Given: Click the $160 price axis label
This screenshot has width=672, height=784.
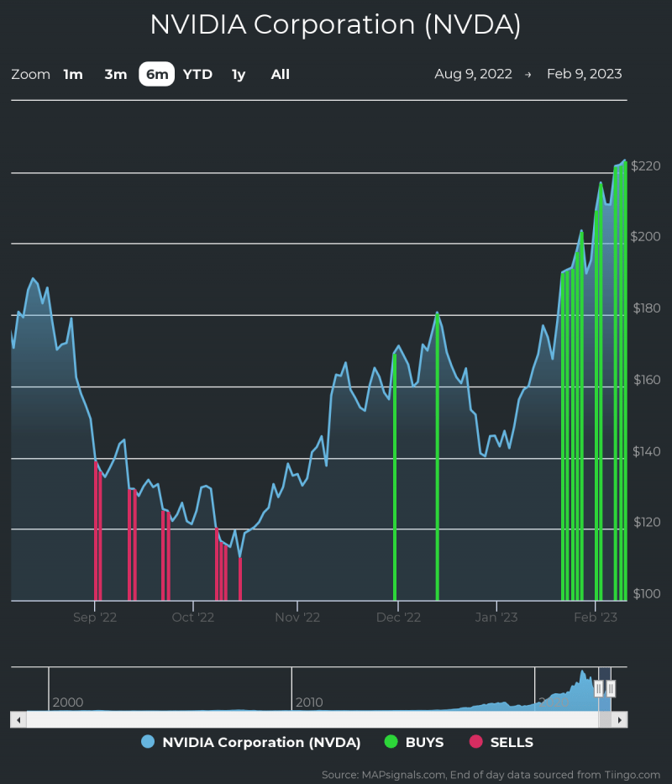Looking at the screenshot, I should click(647, 380).
